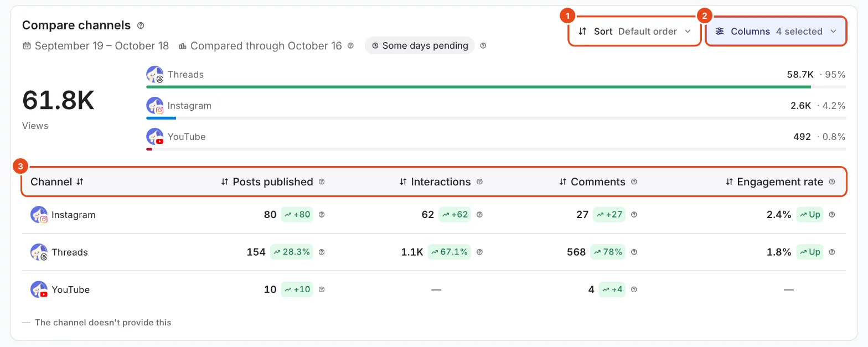Image resolution: width=868 pixels, height=347 pixels.
Task: Click the Posts published column header label
Action: click(x=273, y=182)
